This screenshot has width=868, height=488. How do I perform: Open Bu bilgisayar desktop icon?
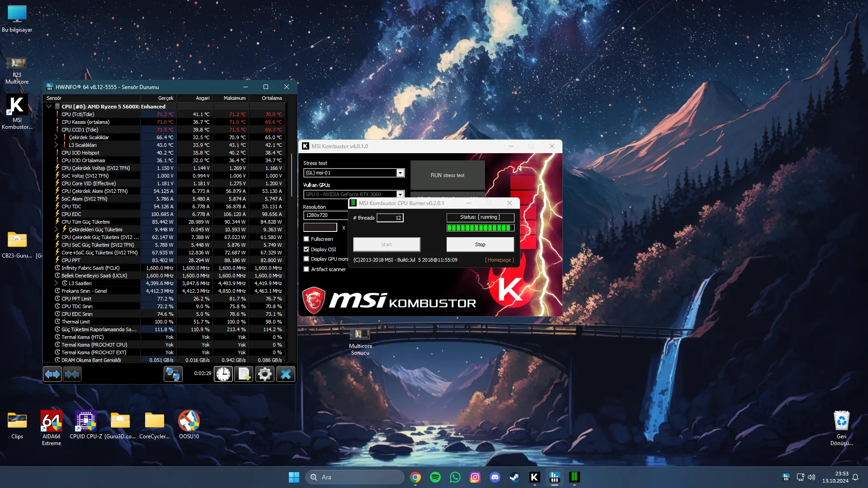coord(17,19)
